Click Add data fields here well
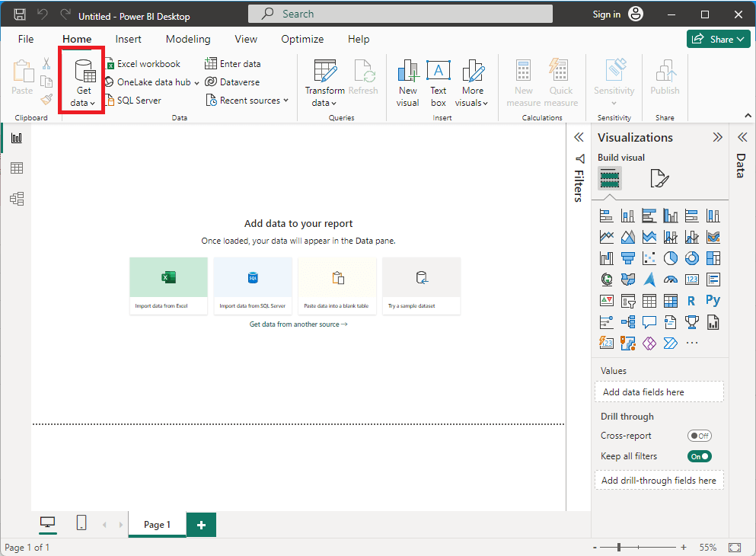Image resolution: width=756 pixels, height=556 pixels. (x=659, y=392)
